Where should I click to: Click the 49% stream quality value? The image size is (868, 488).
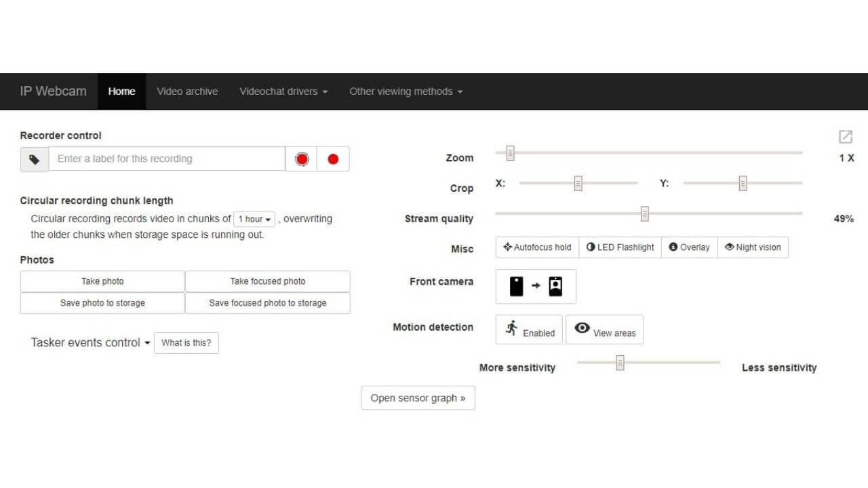coord(844,219)
